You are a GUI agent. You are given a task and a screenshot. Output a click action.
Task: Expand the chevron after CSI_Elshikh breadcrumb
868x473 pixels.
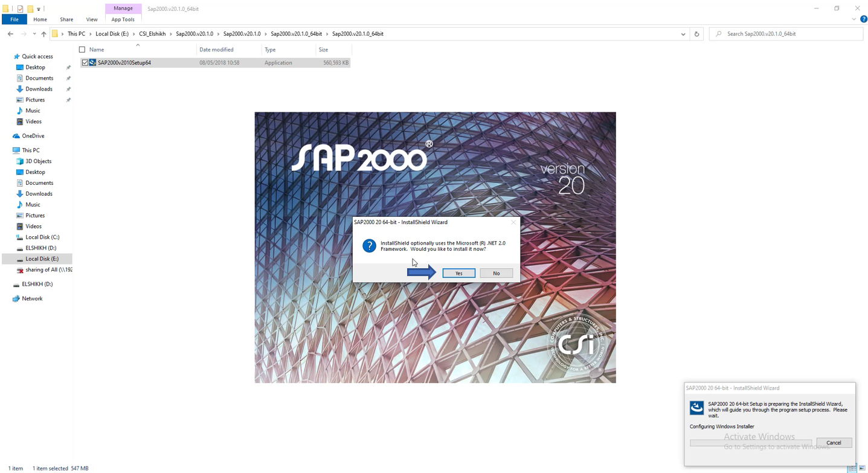[171, 34]
